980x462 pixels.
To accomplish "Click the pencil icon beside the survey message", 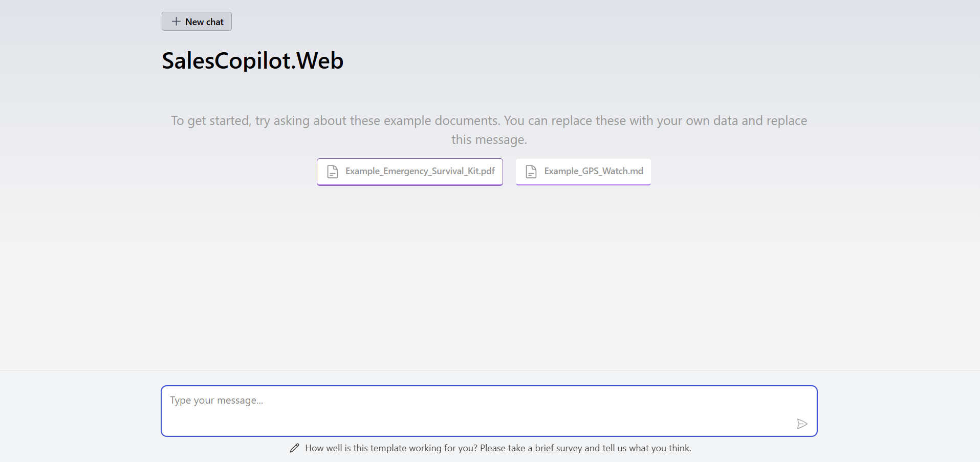I will [294, 447].
